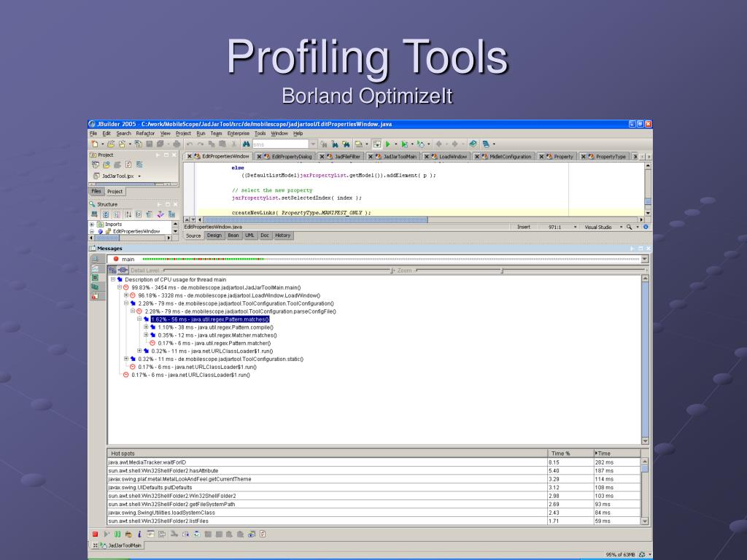
Task: Click the green Pause profiler icon
Action: (117, 534)
